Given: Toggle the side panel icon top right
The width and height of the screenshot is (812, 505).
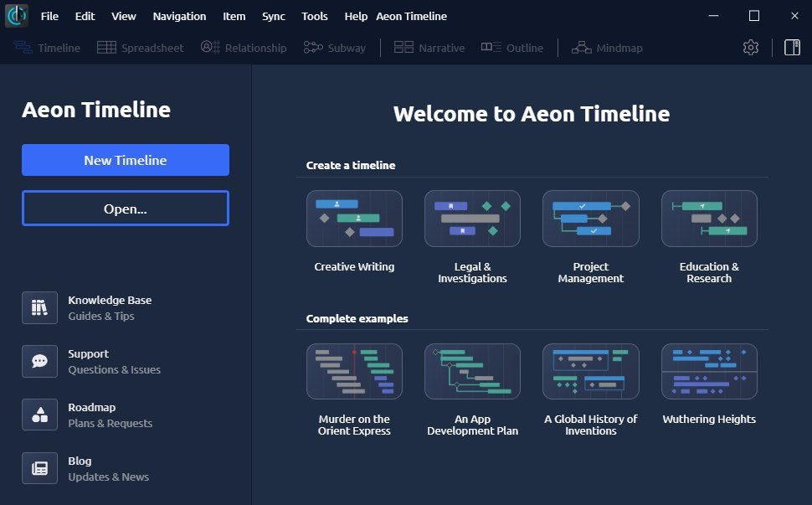Looking at the screenshot, I should (x=790, y=47).
